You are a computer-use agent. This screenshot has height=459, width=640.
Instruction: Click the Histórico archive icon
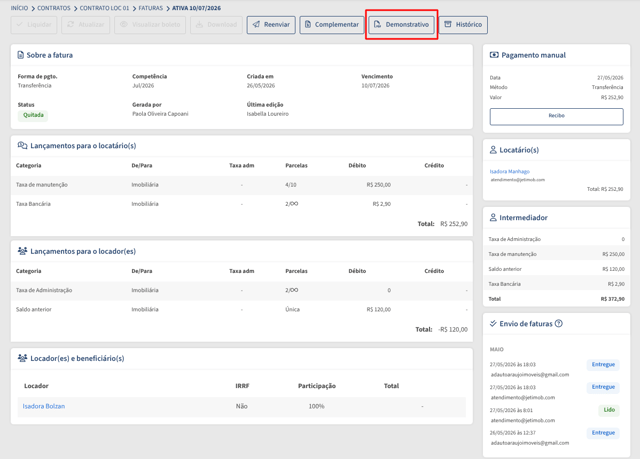pos(448,24)
